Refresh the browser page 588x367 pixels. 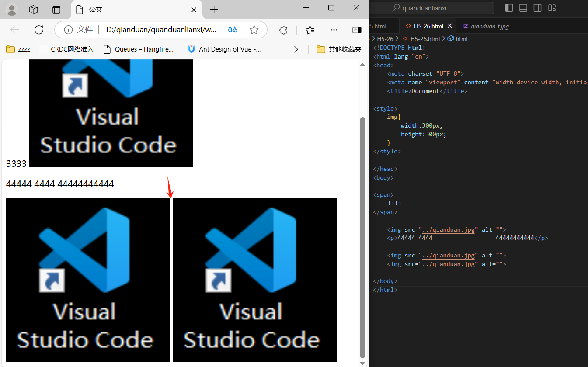(x=39, y=30)
